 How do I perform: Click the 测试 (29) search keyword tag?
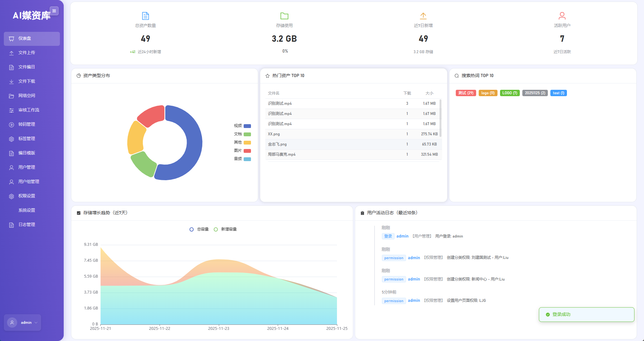point(466,93)
